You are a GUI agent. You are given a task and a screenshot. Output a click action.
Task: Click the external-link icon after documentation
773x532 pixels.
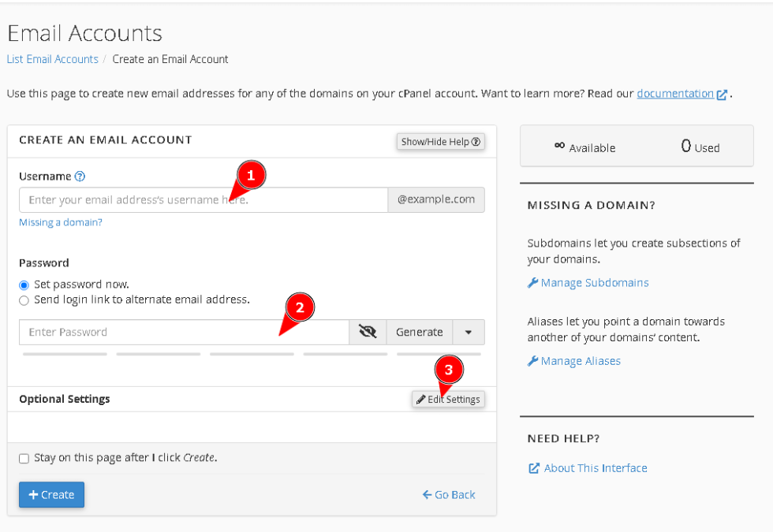pos(723,93)
